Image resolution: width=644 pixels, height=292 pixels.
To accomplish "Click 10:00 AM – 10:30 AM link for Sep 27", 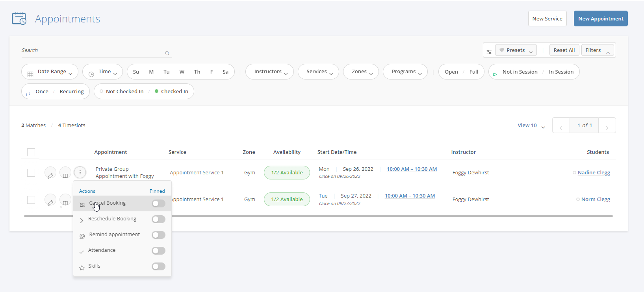I will pyautogui.click(x=410, y=196).
